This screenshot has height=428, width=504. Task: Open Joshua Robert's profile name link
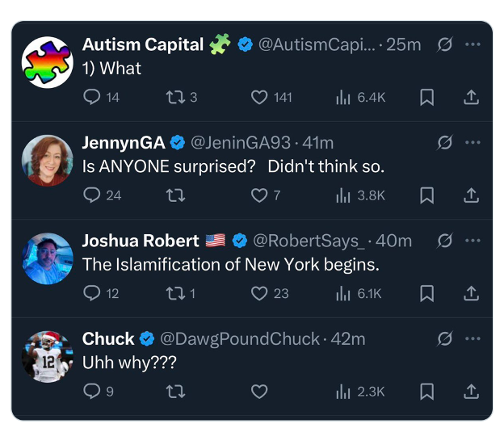click(141, 241)
